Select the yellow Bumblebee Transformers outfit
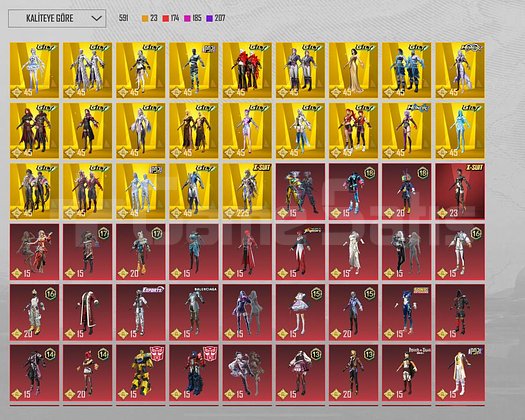This screenshot has height=420, width=525. pyautogui.click(x=141, y=373)
